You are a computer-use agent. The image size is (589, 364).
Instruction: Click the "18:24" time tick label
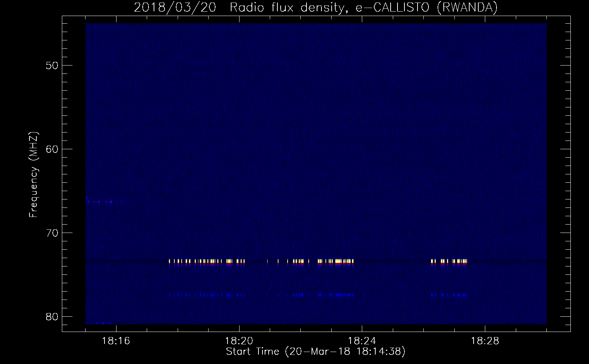click(x=362, y=341)
